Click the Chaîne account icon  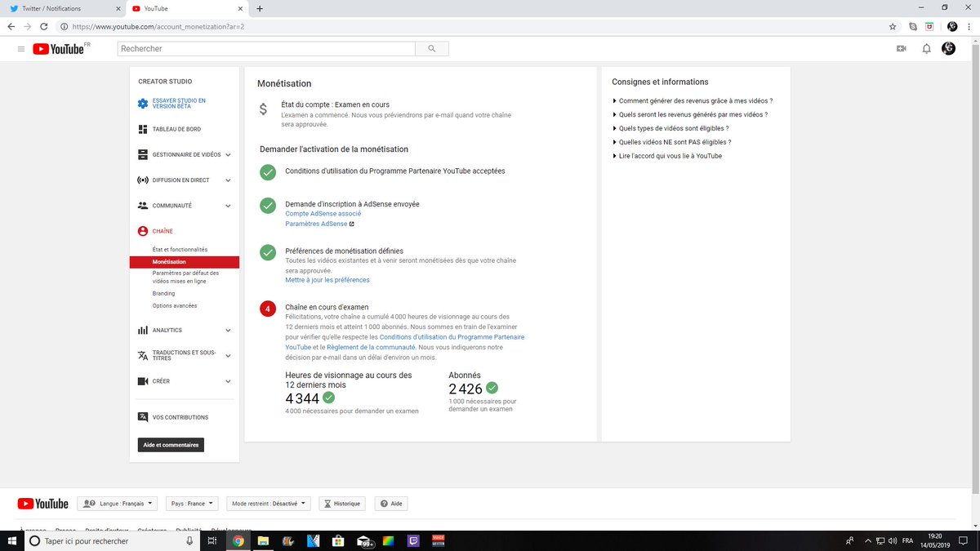pos(142,231)
